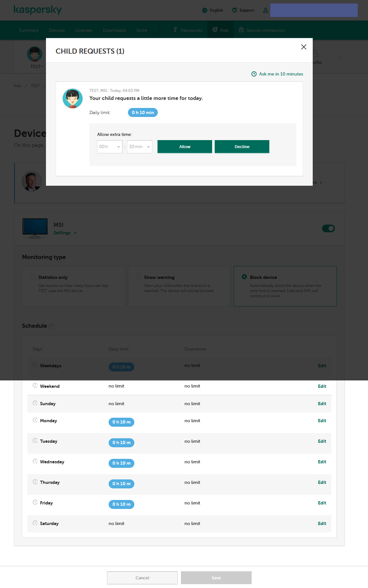
Task: Open the Summary tab
Action: point(29,30)
